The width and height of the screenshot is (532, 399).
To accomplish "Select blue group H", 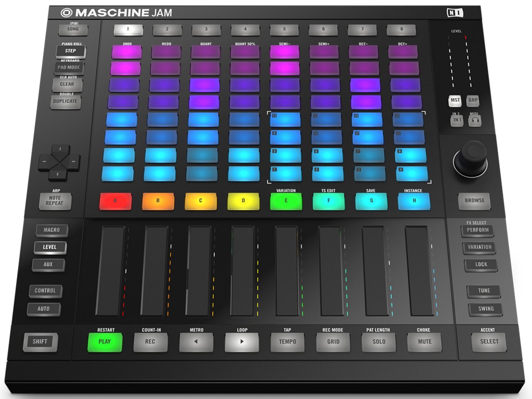I will point(414,201).
